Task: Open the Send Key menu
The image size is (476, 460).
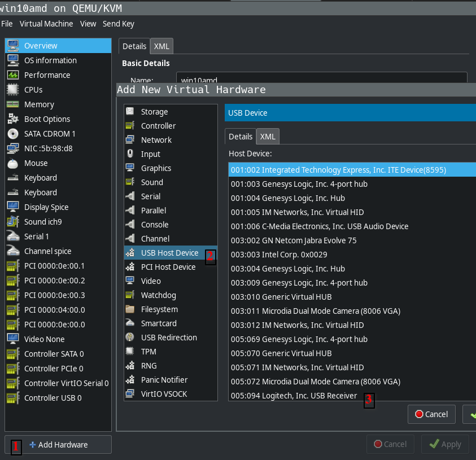Action: coord(118,24)
